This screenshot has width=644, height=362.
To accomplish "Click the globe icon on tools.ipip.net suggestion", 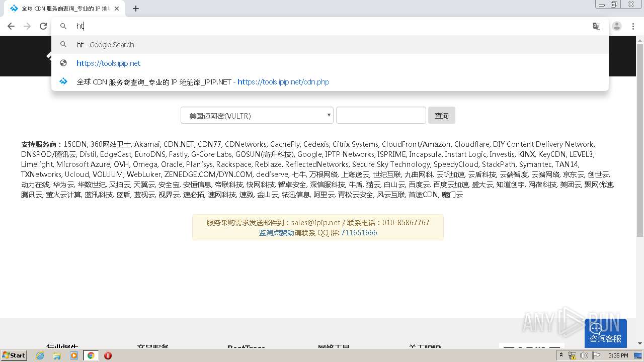I will click(63, 63).
